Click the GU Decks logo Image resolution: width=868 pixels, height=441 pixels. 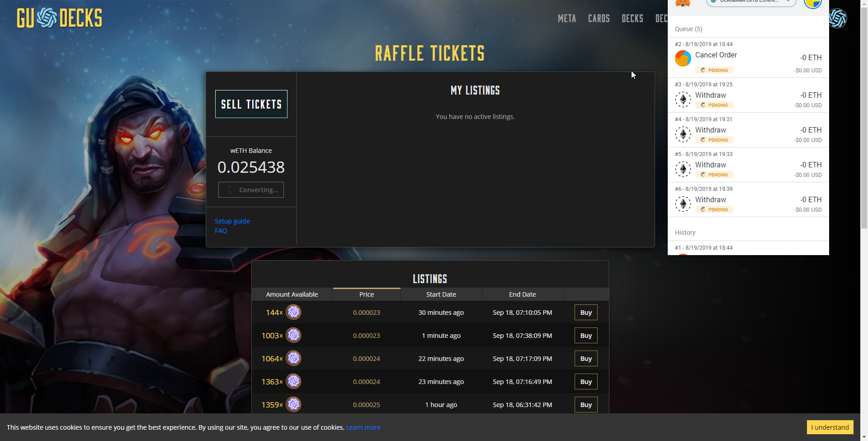(x=59, y=18)
